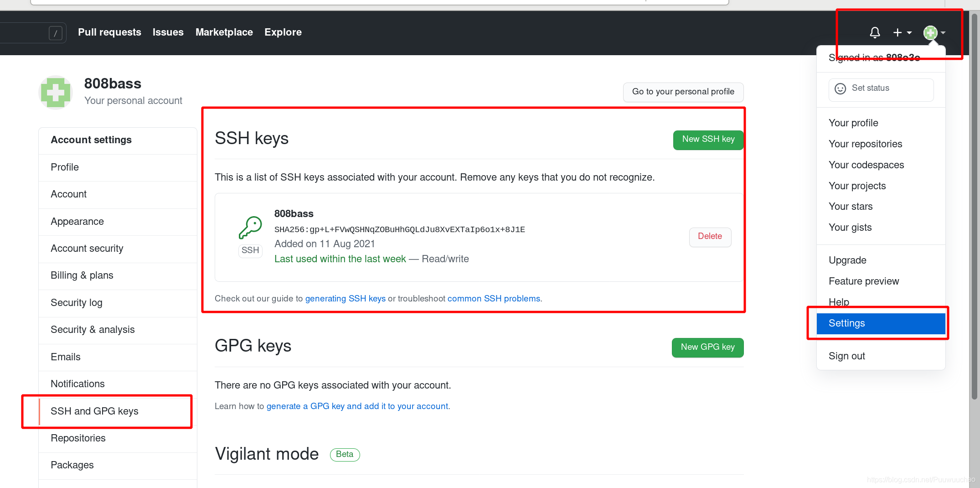Image resolution: width=980 pixels, height=488 pixels.
Task: Select Repositories in settings sidebar
Action: click(x=118, y=438)
